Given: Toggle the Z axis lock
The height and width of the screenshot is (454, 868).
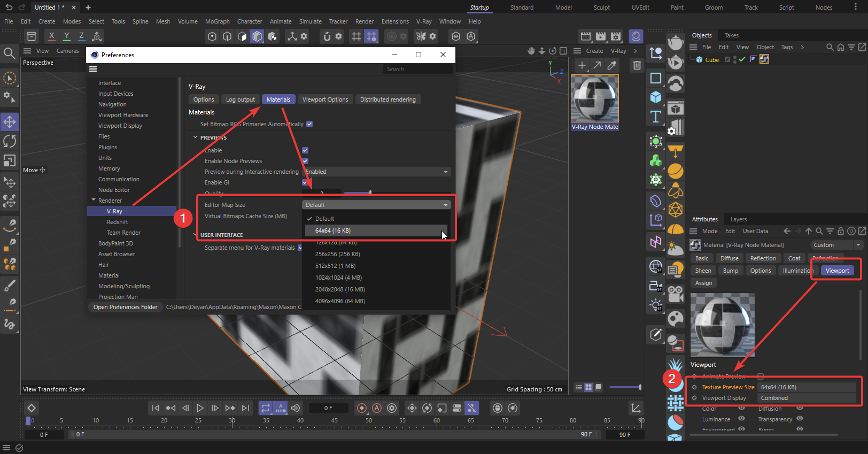Looking at the screenshot, I should pyautogui.click(x=81, y=36).
